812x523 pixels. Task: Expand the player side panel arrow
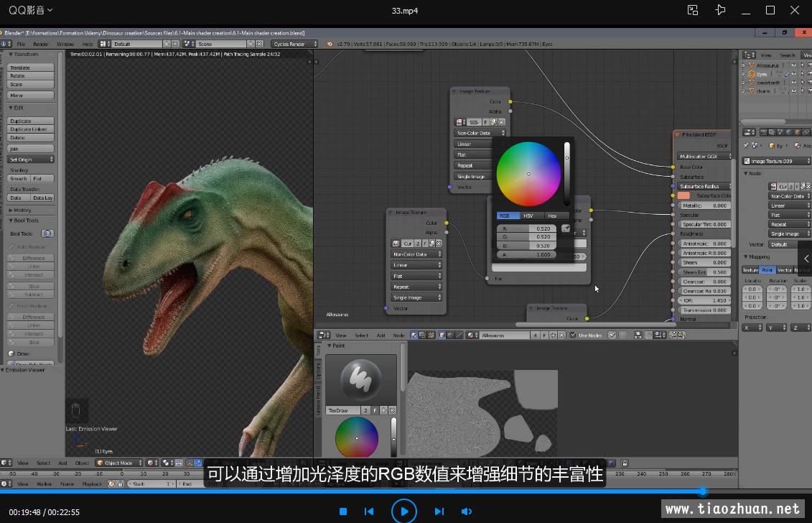[806, 258]
